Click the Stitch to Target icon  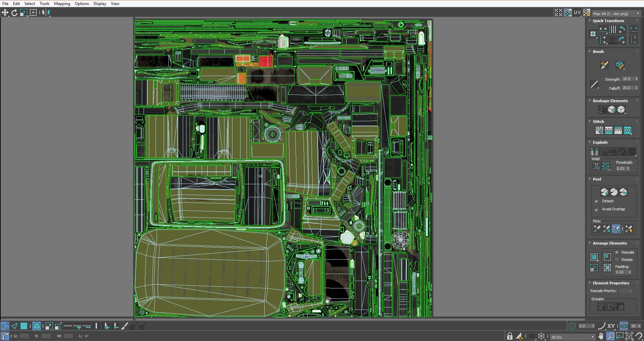pos(599,130)
